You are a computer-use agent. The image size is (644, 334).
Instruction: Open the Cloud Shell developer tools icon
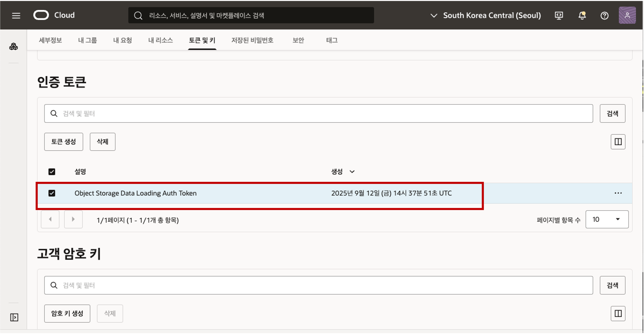(x=559, y=16)
